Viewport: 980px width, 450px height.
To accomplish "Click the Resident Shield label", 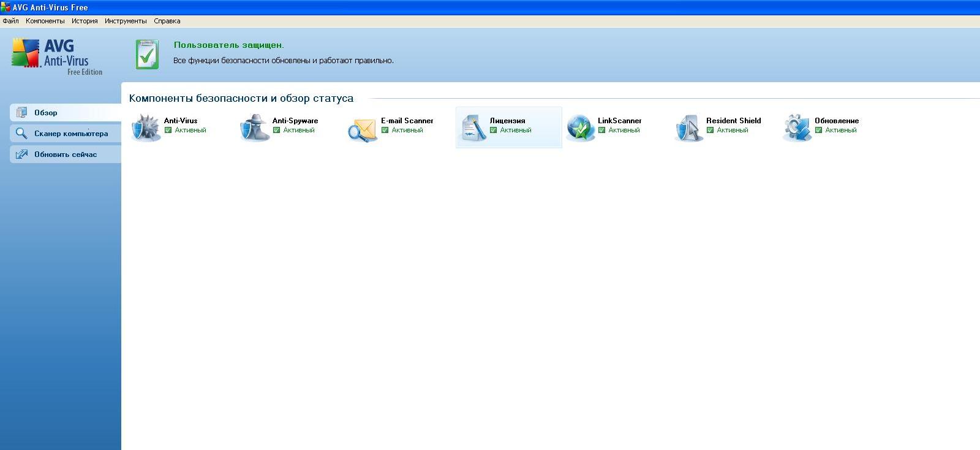I will click(734, 121).
